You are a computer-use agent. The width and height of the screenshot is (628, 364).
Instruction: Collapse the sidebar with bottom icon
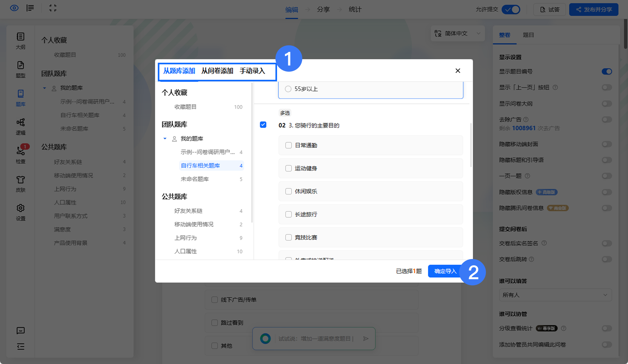point(20,347)
